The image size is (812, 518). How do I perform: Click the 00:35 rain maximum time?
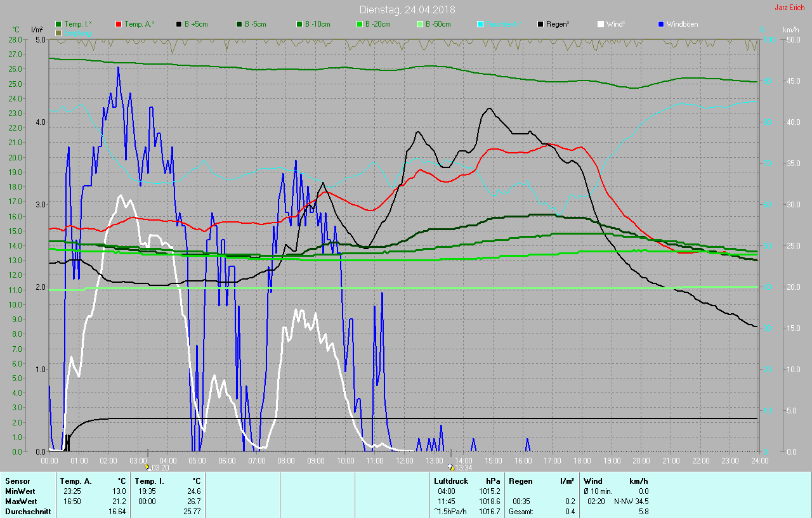tap(521, 502)
